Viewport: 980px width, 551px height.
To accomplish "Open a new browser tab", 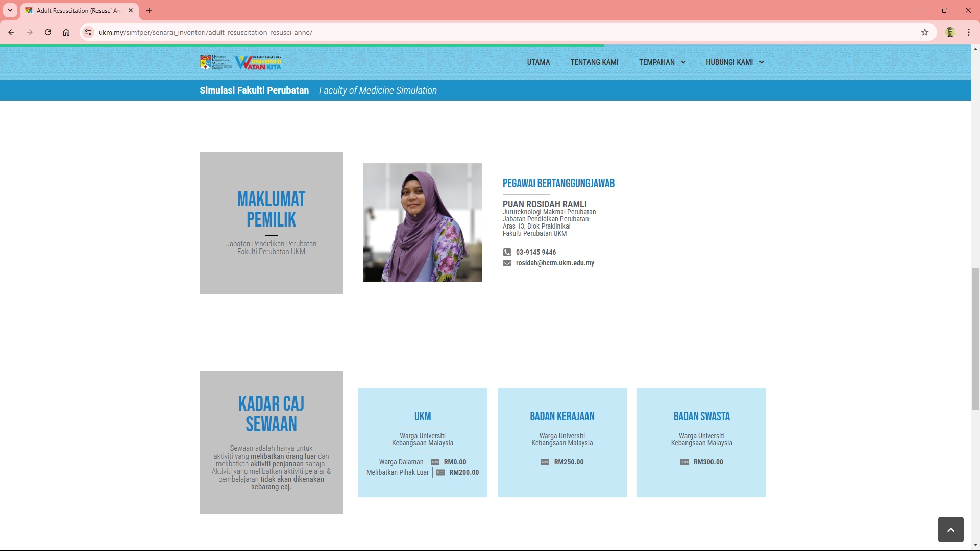I will 149,10.
